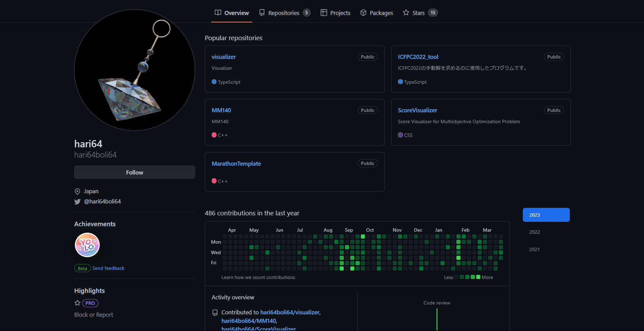The height and width of the screenshot is (331, 644).
Task: Select the 2023 contributions year
Action: coord(546,215)
